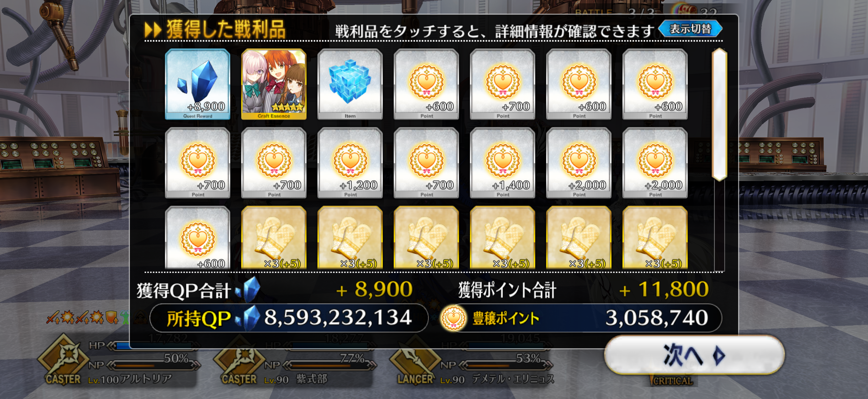Tap the 豊穣ポイント heart medal icon
The height and width of the screenshot is (399, 868).
coord(453,318)
